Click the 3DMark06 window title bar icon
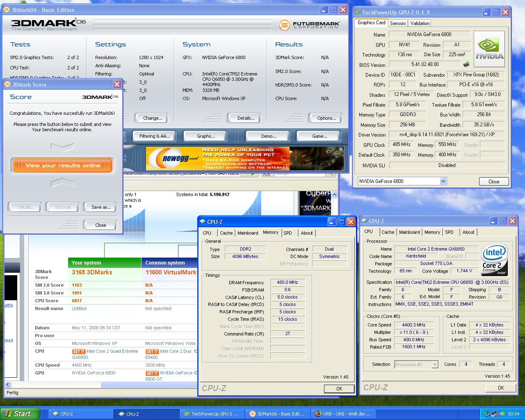Viewport: 525px width, 420px height. tap(7, 9)
